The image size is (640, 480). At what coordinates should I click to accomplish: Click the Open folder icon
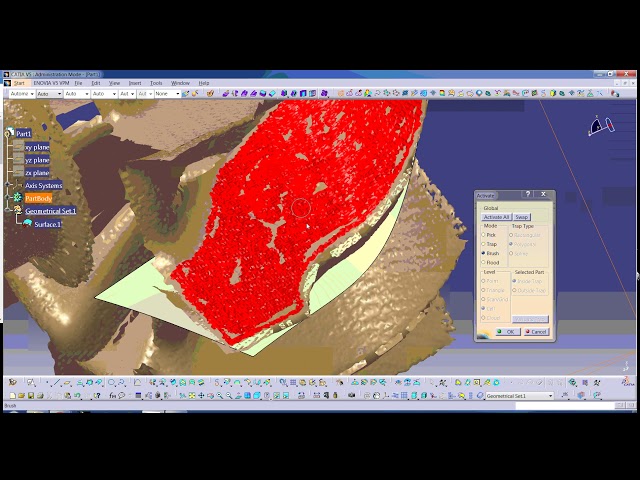pos(21,396)
